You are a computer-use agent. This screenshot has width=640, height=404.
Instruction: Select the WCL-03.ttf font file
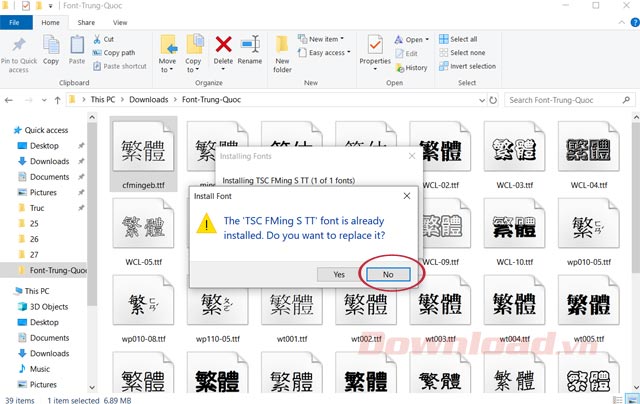click(x=514, y=154)
